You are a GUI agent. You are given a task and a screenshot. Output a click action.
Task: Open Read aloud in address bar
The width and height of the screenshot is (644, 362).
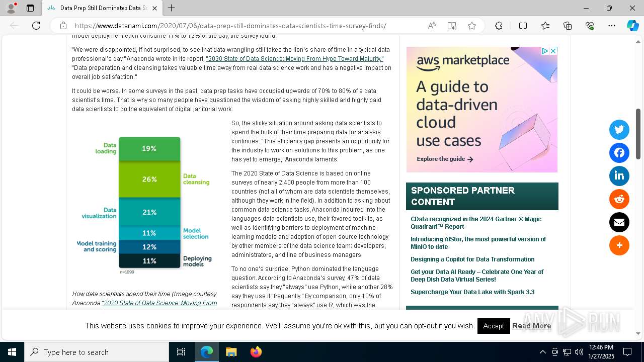point(432,26)
